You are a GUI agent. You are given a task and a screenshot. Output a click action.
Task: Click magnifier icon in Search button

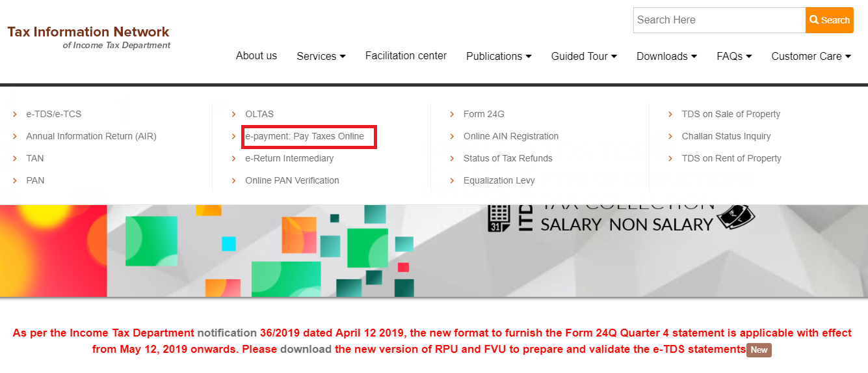[814, 20]
